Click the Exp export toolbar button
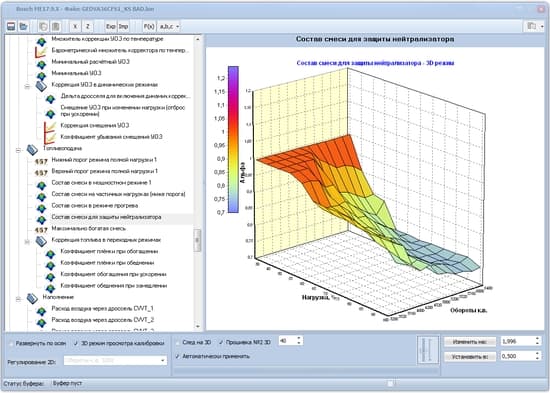The height and width of the screenshot is (393, 550). (110, 26)
